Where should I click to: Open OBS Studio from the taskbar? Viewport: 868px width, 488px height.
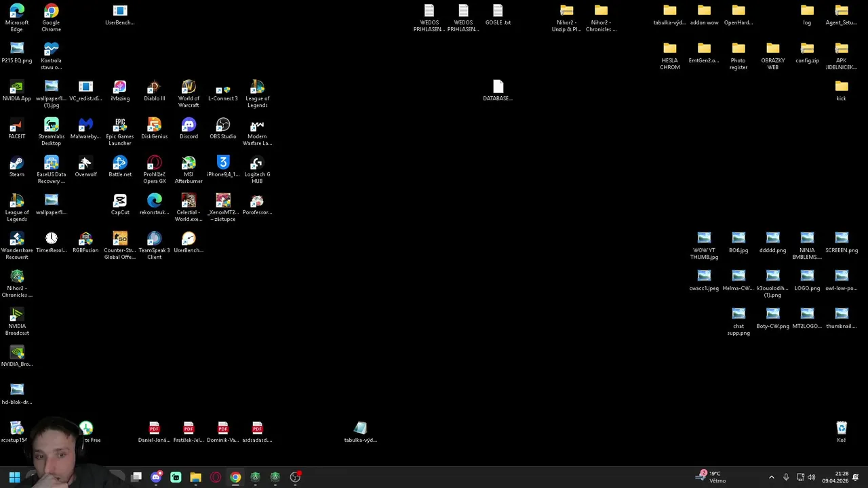pyautogui.click(x=295, y=477)
